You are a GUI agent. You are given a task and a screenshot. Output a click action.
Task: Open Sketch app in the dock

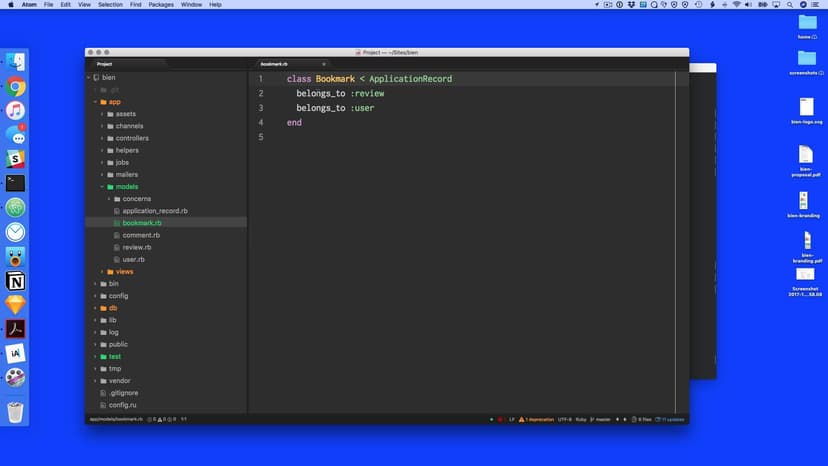[16, 305]
